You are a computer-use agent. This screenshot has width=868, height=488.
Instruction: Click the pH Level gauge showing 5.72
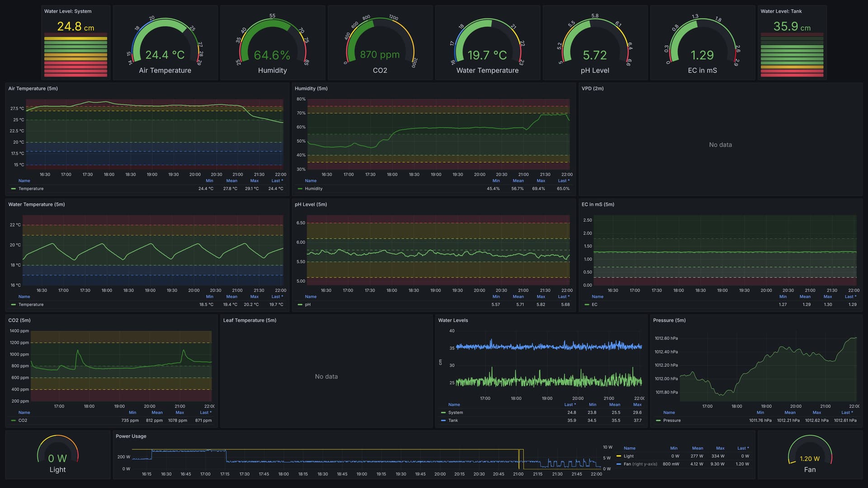click(x=594, y=45)
